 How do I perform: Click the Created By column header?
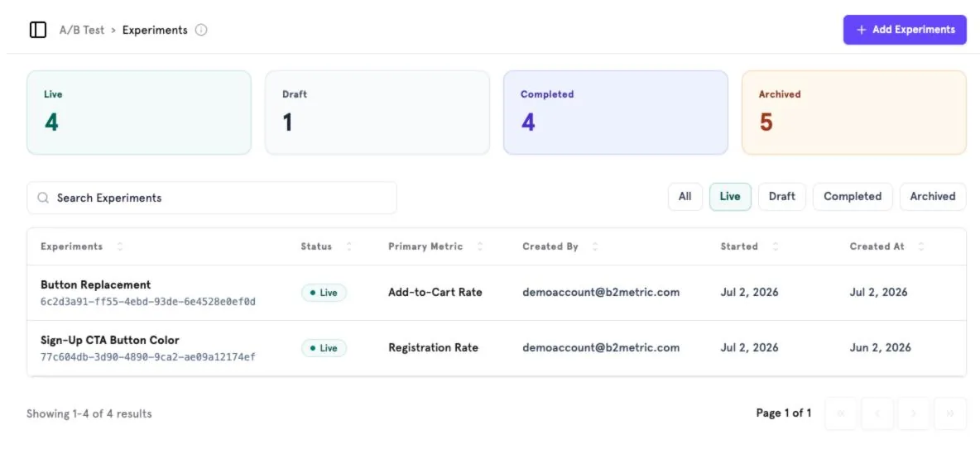click(550, 246)
